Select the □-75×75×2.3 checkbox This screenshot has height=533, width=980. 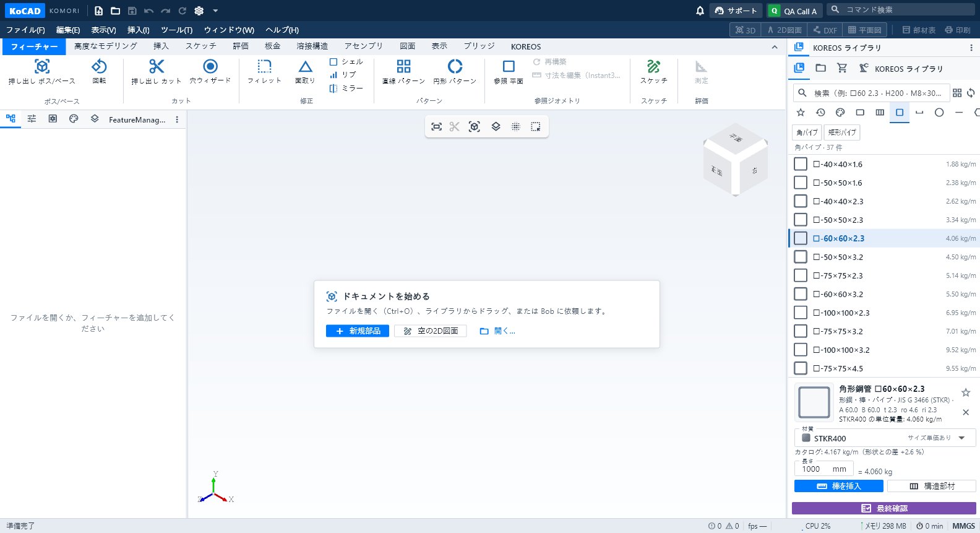pos(801,275)
